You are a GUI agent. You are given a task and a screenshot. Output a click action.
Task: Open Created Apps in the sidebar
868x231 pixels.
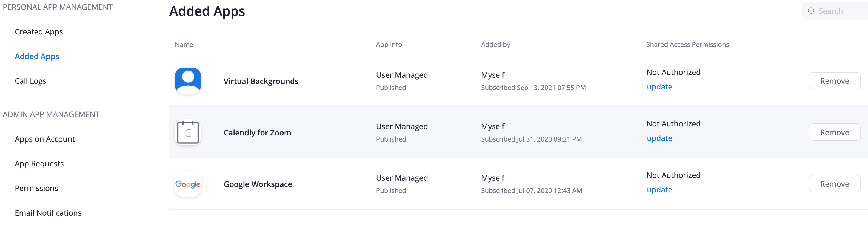(39, 32)
